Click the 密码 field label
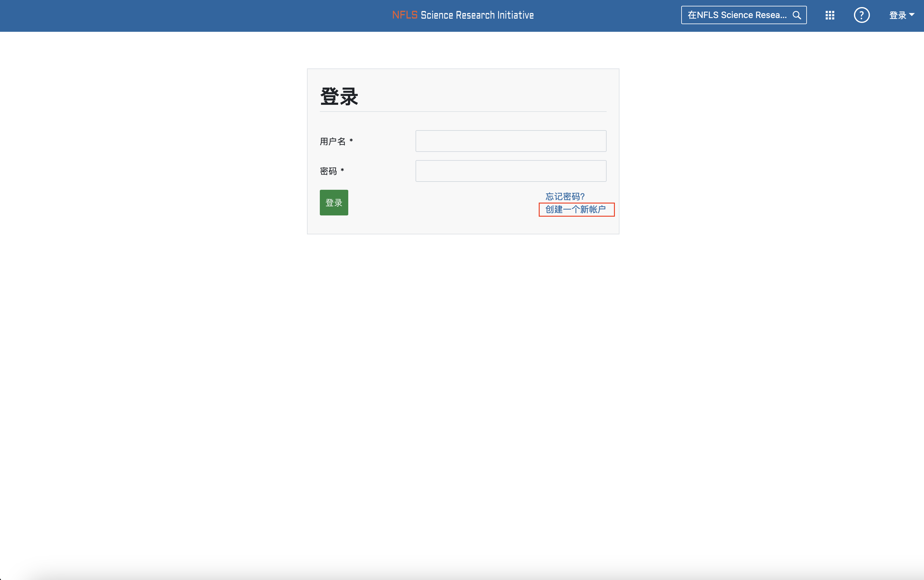Image resolution: width=924 pixels, height=580 pixels. 328,171
